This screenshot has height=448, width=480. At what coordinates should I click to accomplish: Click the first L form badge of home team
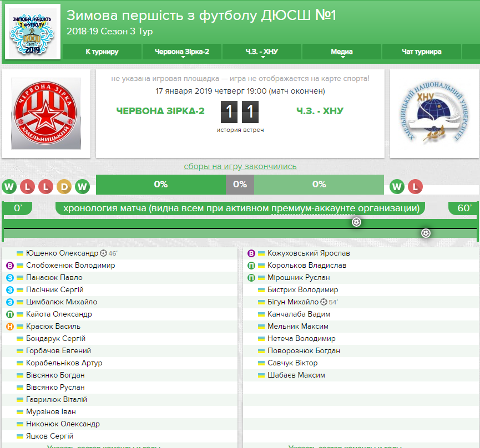(28, 186)
